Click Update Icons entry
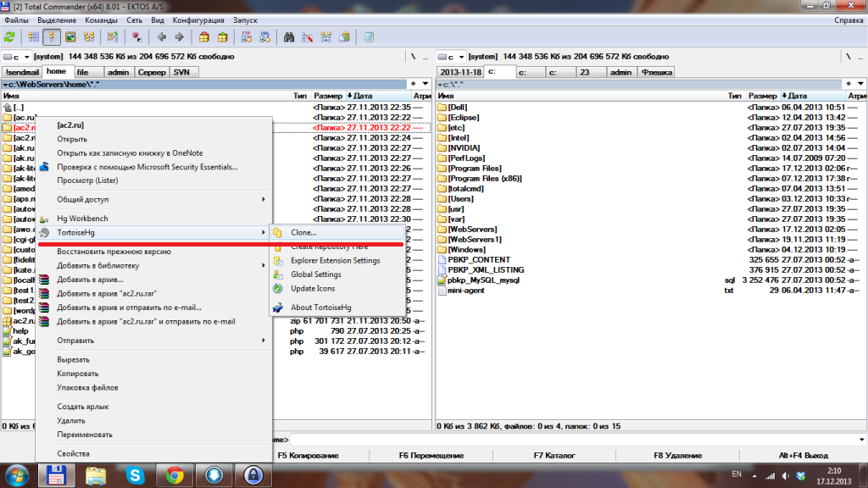The image size is (868, 488). point(337,288)
